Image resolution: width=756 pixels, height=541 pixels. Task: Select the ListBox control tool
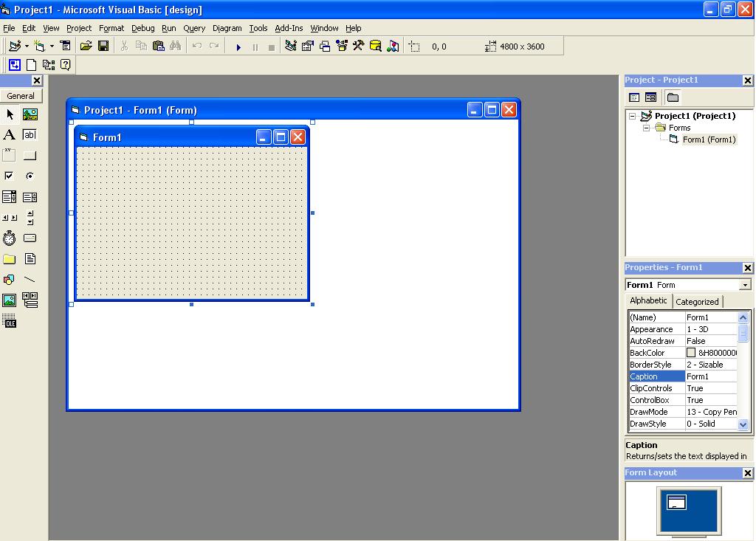[30, 197]
